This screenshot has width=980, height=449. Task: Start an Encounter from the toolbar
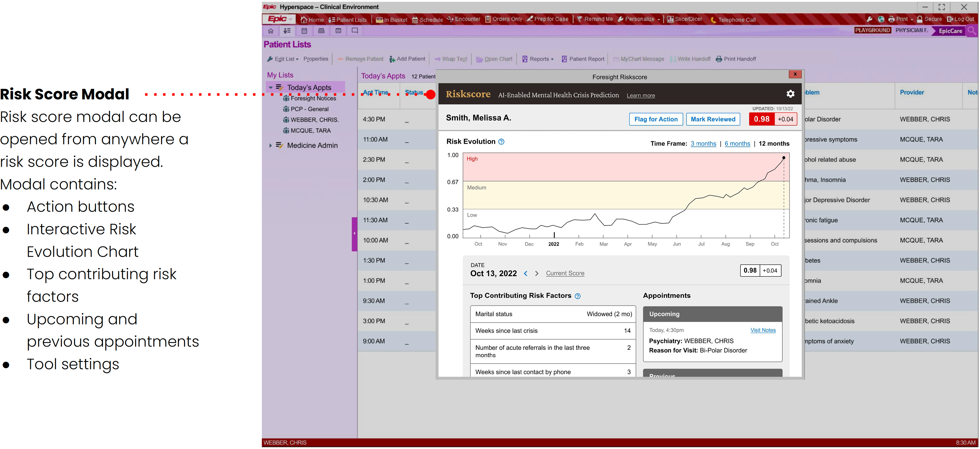[463, 19]
